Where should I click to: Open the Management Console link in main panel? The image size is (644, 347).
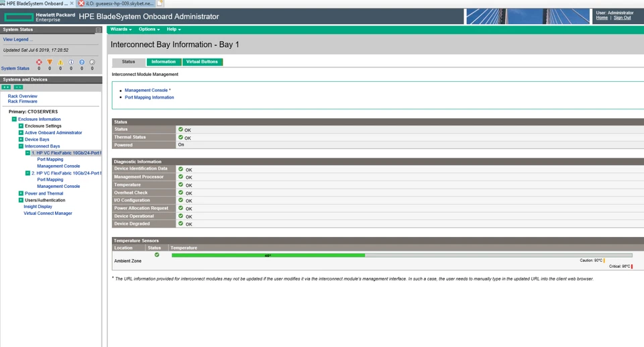tap(146, 90)
